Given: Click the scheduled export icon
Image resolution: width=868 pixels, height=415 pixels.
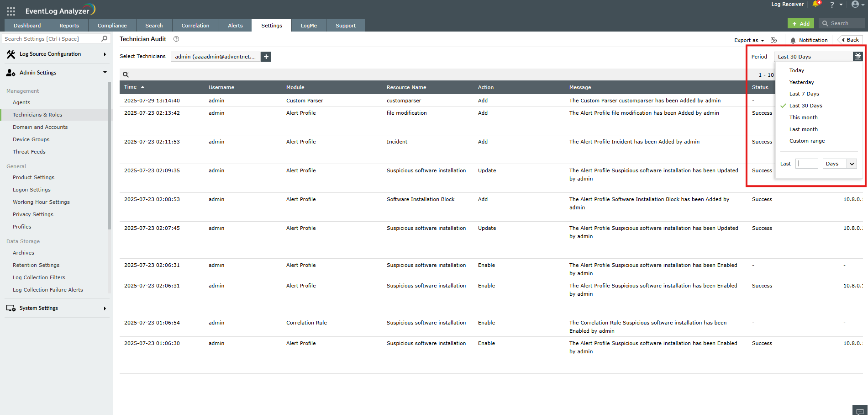Looking at the screenshot, I should pos(773,40).
